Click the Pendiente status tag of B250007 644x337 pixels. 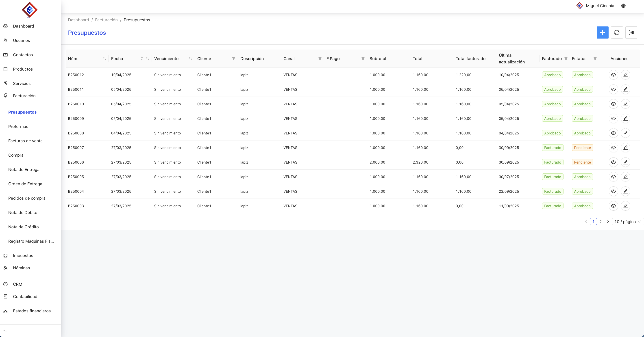pos(582,148)
